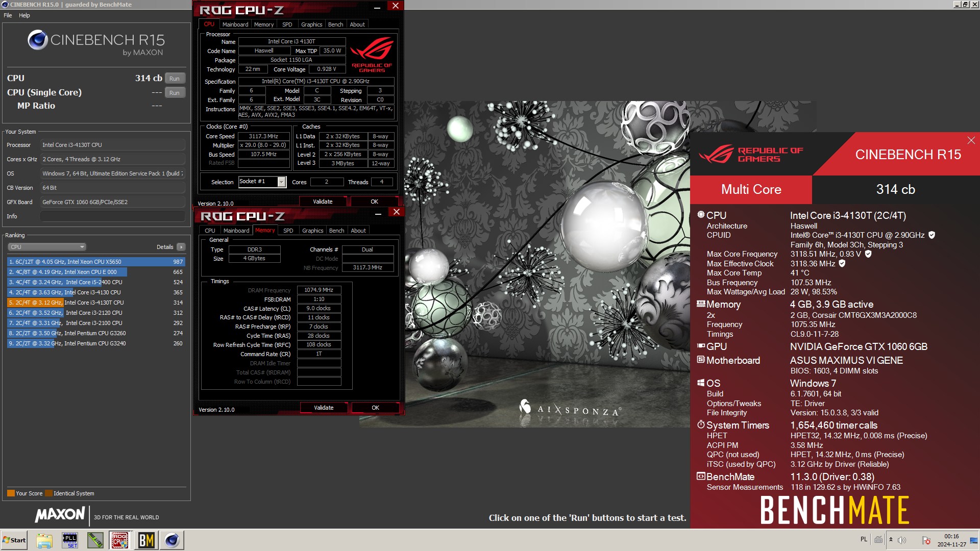Close the BenchMate result panel with the X
Viewport: 980px width, 551px height.
pos(971,140)
